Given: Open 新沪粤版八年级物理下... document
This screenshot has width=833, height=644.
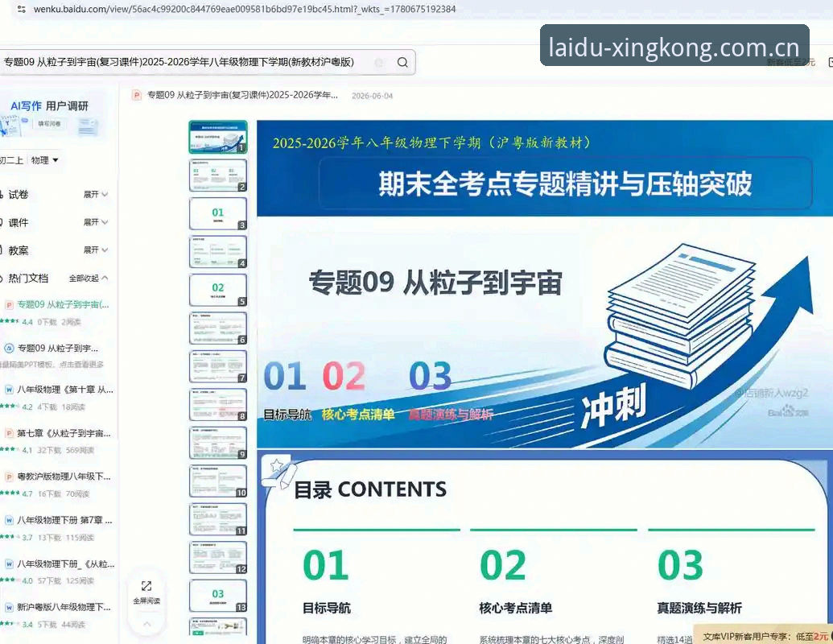Looking at the screenshot, I should tap(64, 607).
